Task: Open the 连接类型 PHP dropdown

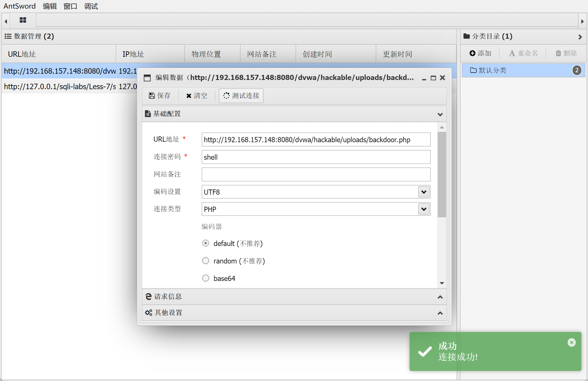Action: [x=424, y=209]
